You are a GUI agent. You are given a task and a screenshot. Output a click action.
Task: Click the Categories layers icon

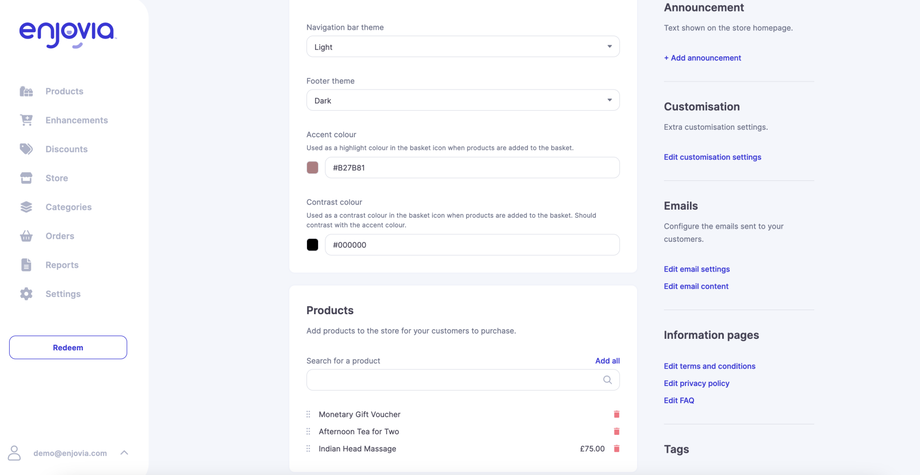click(x=26, y=207)
